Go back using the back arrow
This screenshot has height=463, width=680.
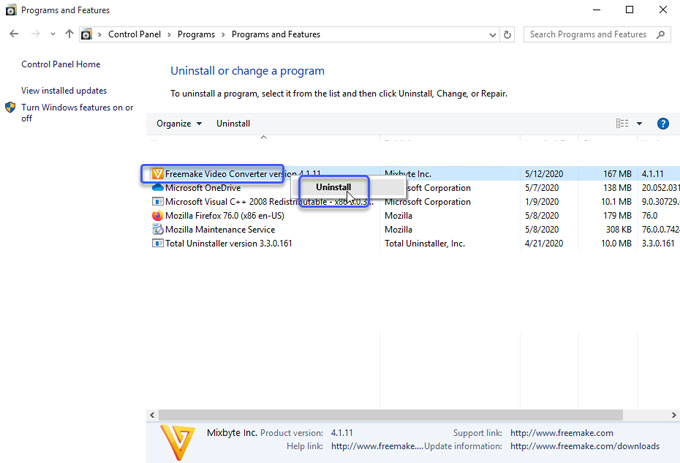point(14,34)
